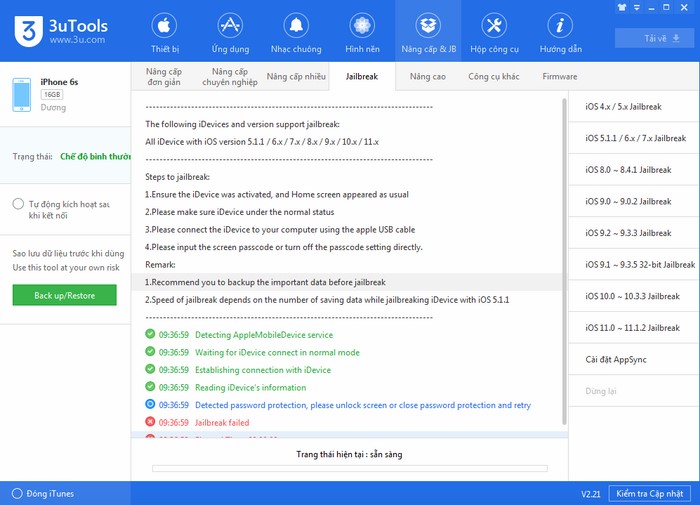This screenshot has height=505, width=700.
Task: Click green check beside Detecting AppleMobileDevice service
Action: point(150,334)
